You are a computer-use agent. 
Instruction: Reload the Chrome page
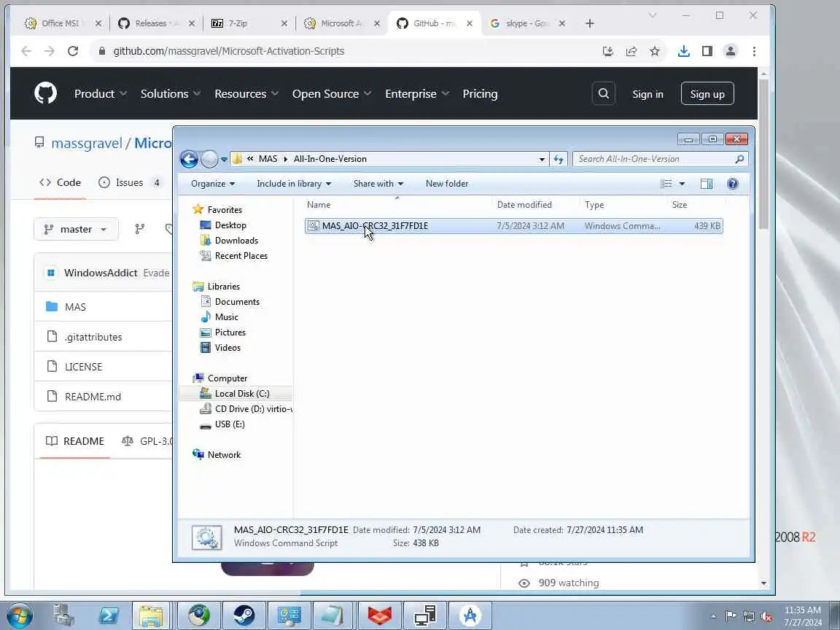pos(73,51)
